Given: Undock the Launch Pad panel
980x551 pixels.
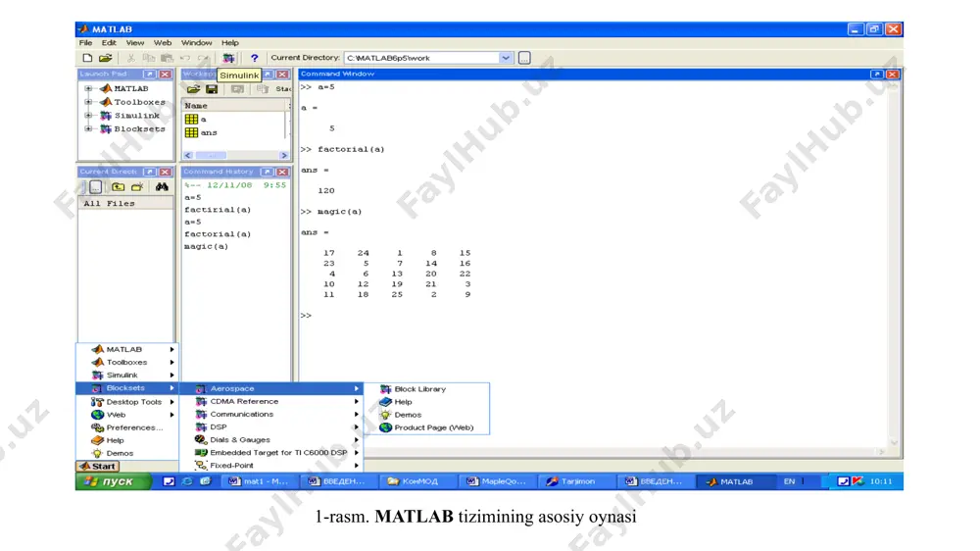Looking at the screenshot, I should click(x=150, y=74).
